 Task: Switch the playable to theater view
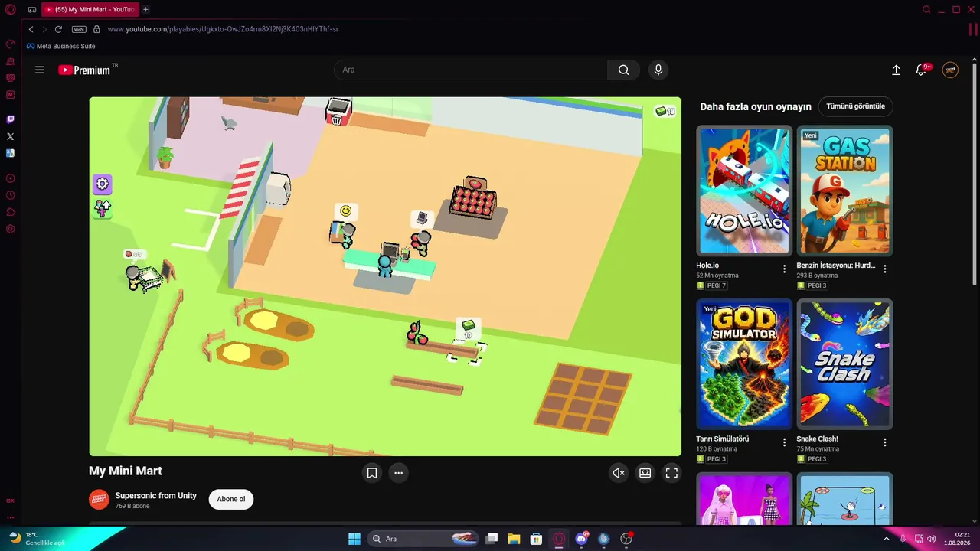645,473
